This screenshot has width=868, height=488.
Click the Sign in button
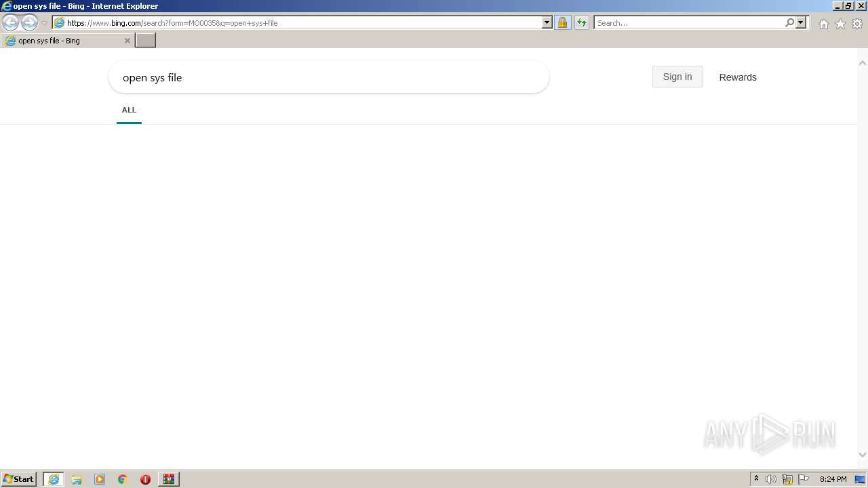[x=677, y=77]
